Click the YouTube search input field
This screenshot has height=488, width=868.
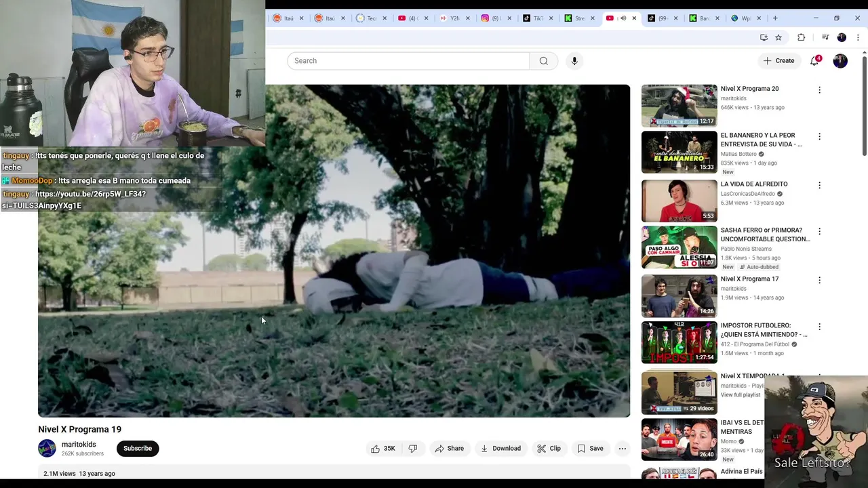click(x=408, y=61)
